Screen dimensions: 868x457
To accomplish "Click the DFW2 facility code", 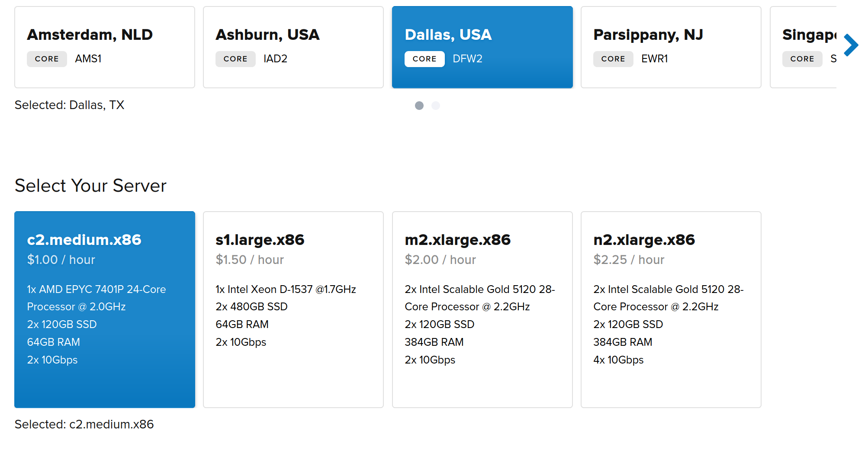I will click(x=467, y=59).
